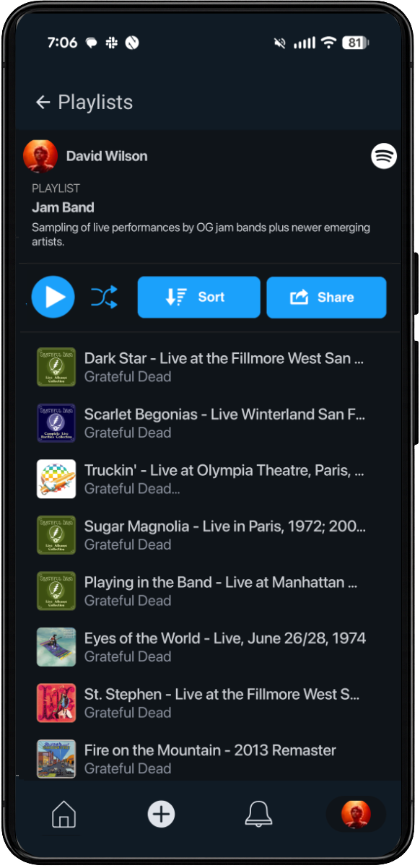This screenshot has width=420, height=868.
Task: Tap the Jam Band playlist name
Action: [63, 207]
